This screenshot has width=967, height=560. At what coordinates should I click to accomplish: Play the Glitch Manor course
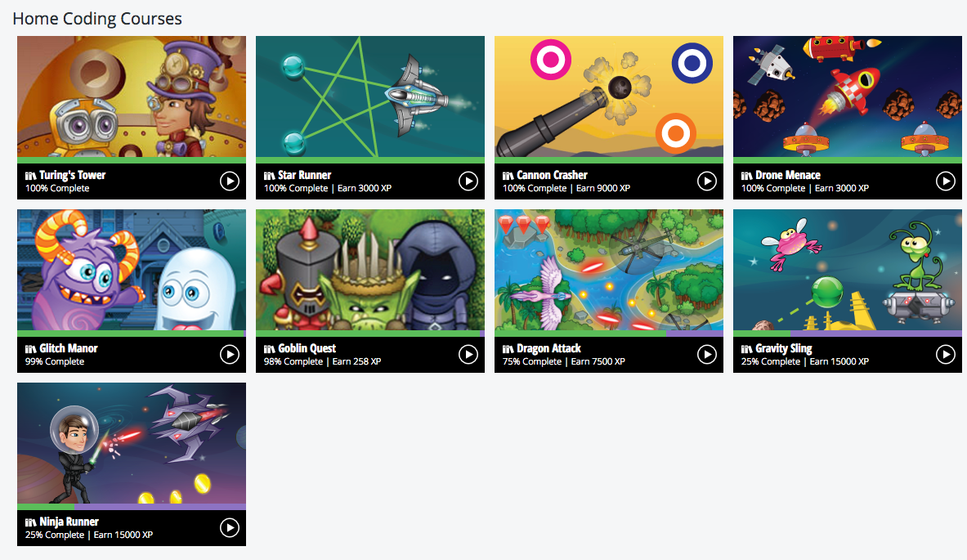(x=230, y=355)
